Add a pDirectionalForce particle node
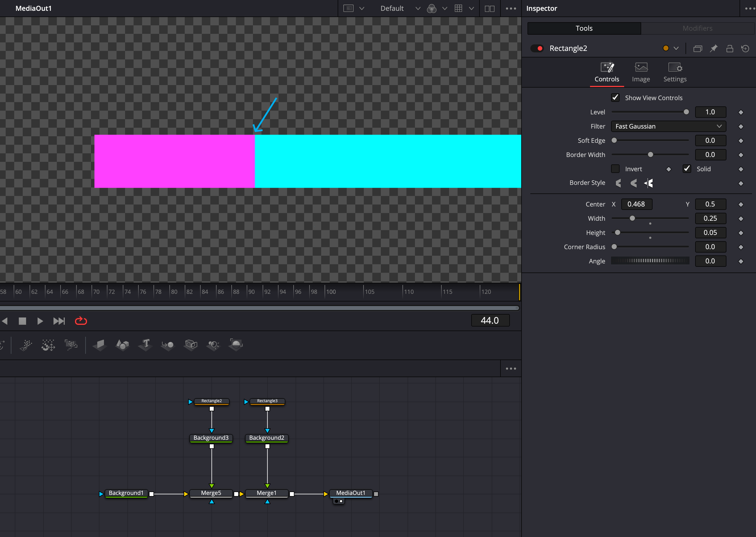The image size is (756, 537). (x=48, y=345)
